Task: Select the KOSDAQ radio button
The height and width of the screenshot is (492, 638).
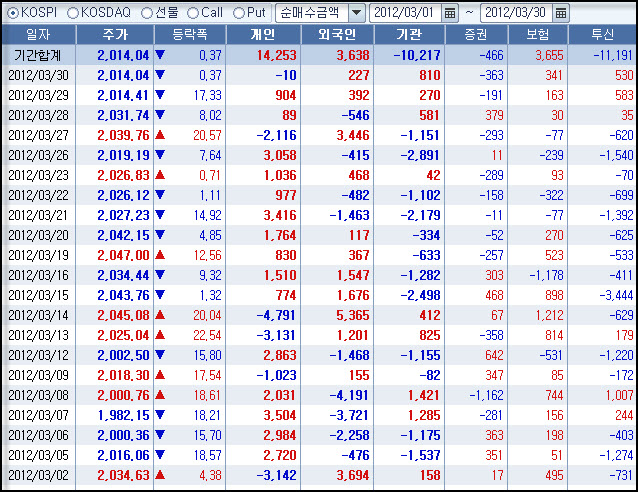Action: tap(72, 13)
